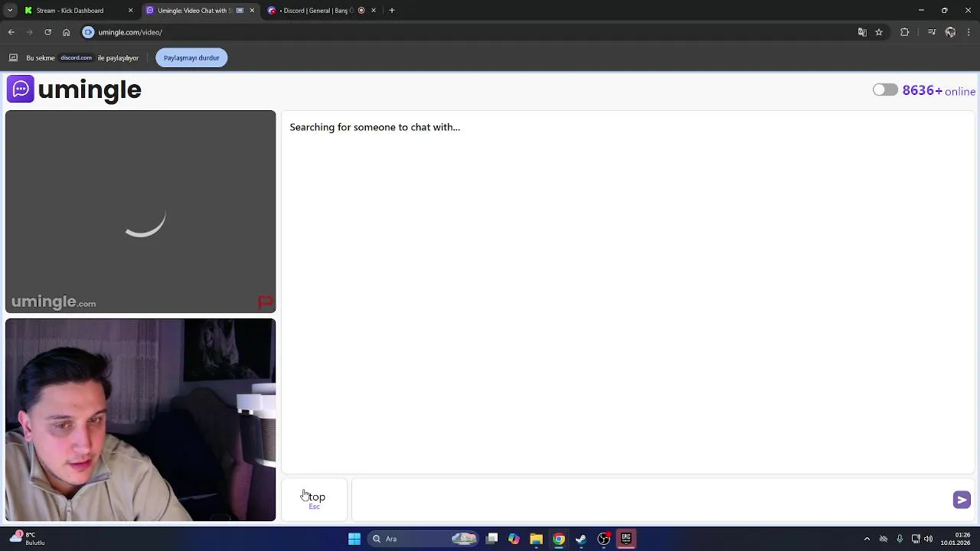Click the Umingle logo icon

[21, 89]
